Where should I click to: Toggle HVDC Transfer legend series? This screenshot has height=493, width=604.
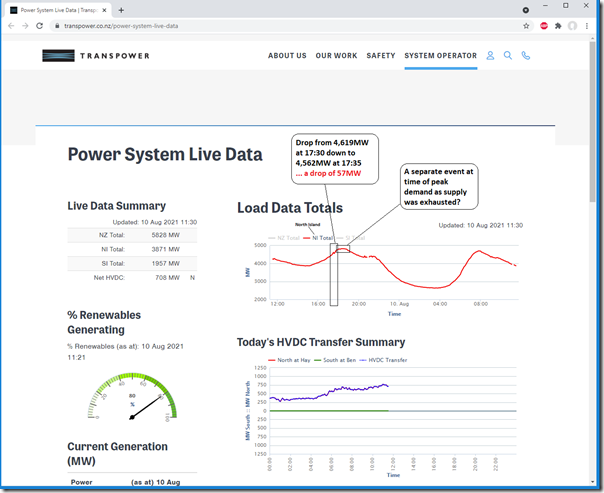pyautogui.click(x=383, y=360)
